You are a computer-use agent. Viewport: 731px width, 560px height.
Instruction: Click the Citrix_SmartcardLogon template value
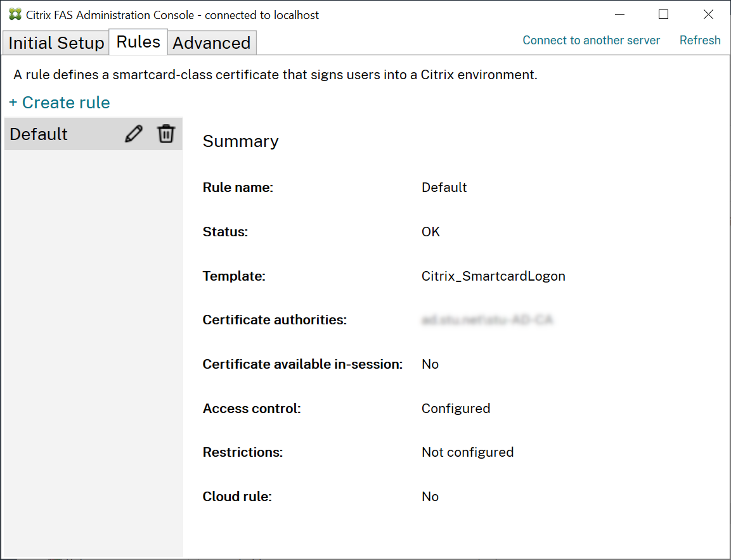(x=493, y=276)
